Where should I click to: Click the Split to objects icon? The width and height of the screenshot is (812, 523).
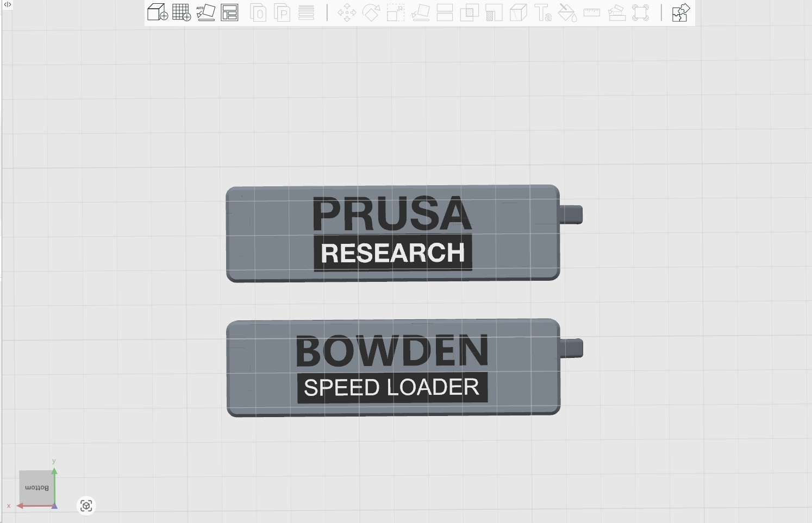(x=258, y=12)
